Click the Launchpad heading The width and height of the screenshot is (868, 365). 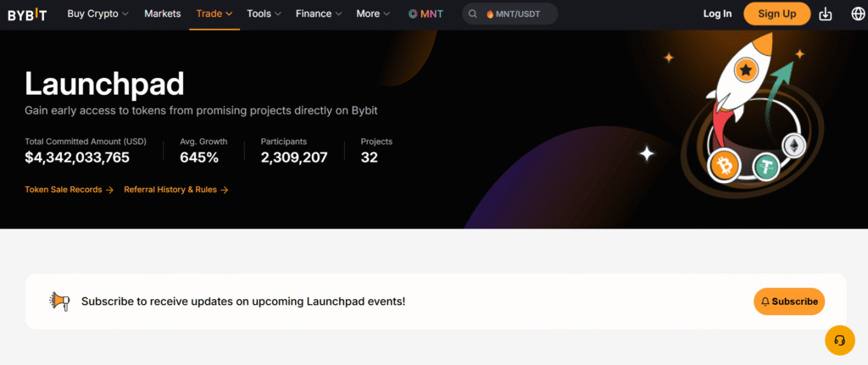pyautogui.click(x=104, y=85)
